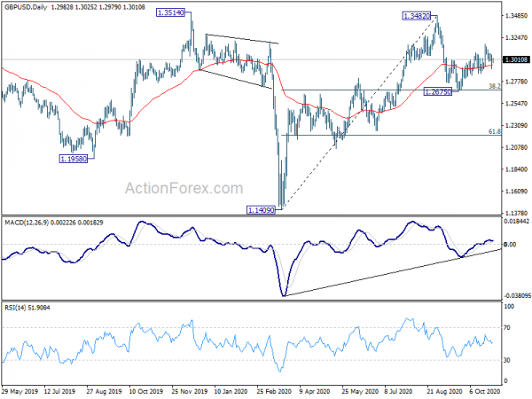Select the MACD rising trendline
The image size is (532, 399).
[393, 273]
